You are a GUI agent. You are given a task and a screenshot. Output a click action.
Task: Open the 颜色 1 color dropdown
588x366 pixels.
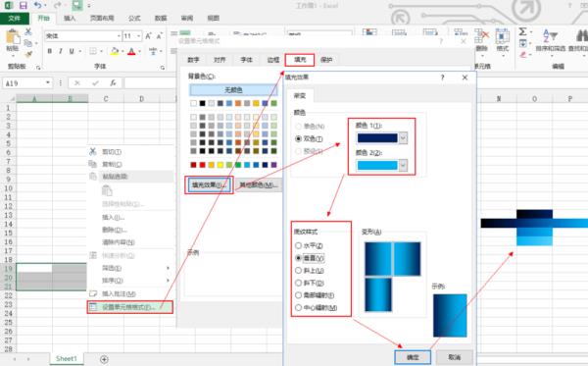click(x=403, y=138)
